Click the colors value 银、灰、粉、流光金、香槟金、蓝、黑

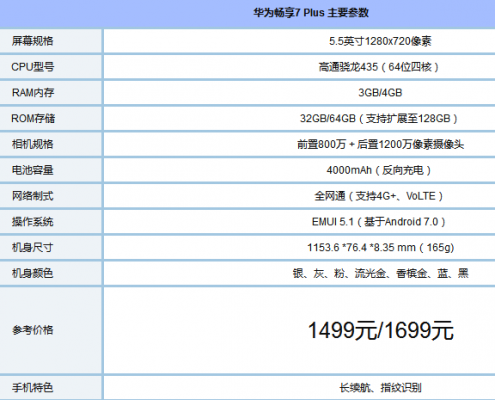380,273
